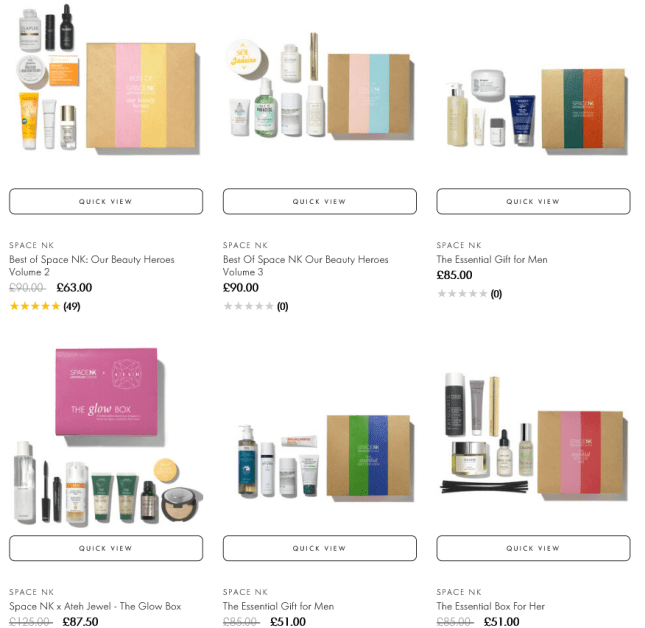Click The Essential Box For Her title
Screen dimensions: 645x628
(490, 606)
